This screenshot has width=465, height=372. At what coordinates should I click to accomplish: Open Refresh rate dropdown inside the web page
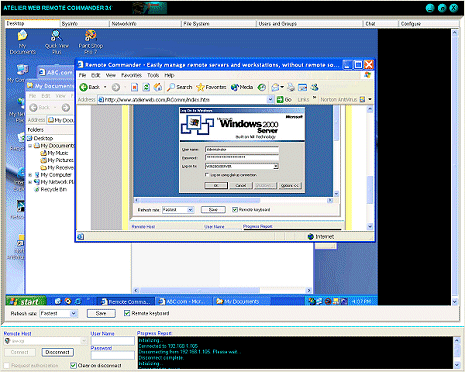click(x=190, y=210)
